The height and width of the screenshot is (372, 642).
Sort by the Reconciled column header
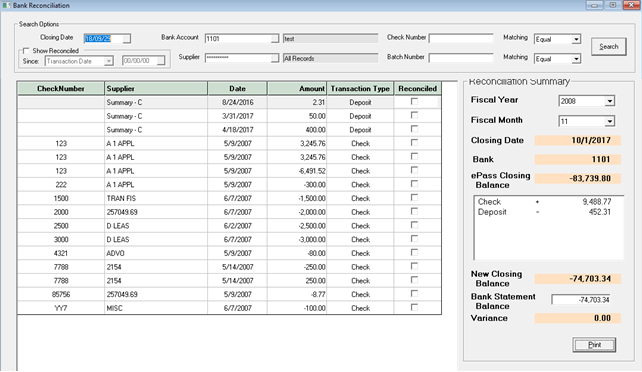pos(418,88)
